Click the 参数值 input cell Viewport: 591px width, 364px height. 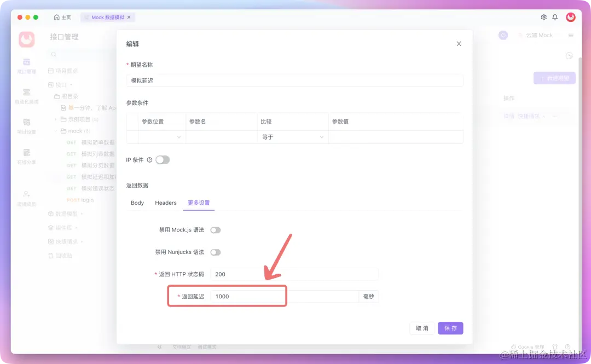(x=396, y=137)
